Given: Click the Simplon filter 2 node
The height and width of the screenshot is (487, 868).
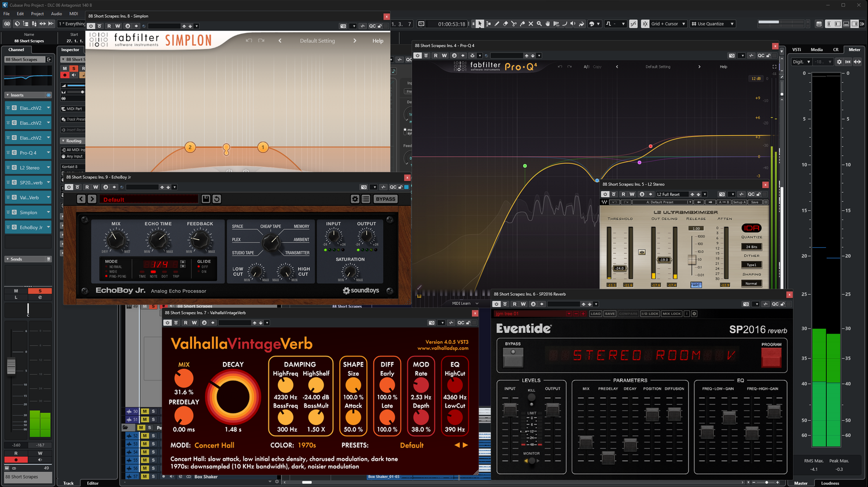Looking at the screenshot, I should (x=190, y=147).
